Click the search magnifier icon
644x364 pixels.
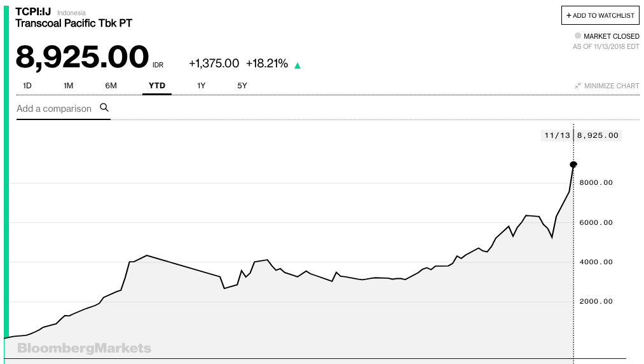[104, 108]
